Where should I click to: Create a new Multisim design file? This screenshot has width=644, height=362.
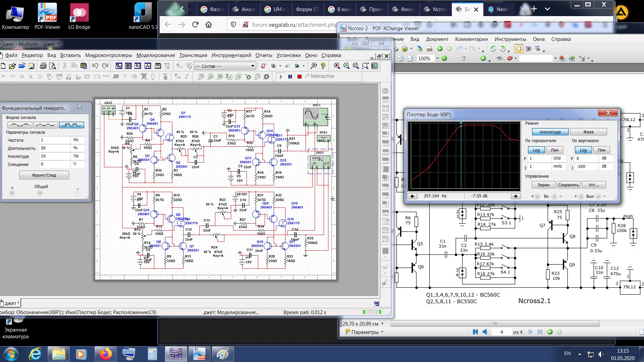click(3, 66)
